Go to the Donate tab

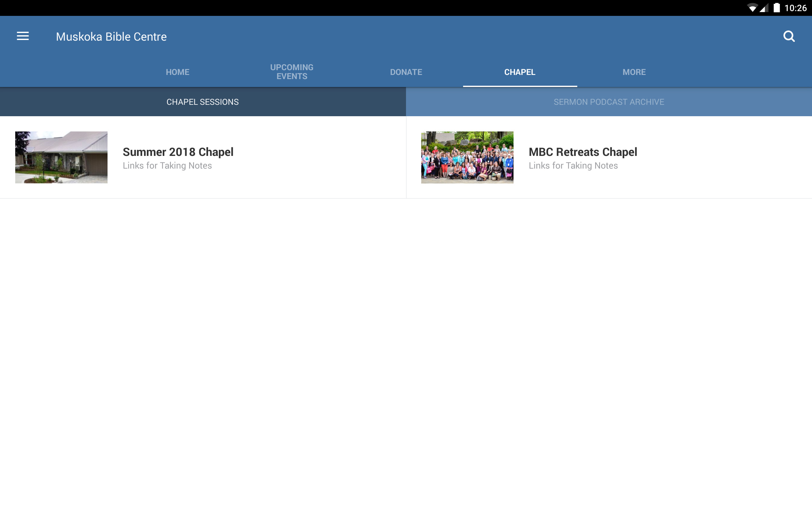(406, 72)
